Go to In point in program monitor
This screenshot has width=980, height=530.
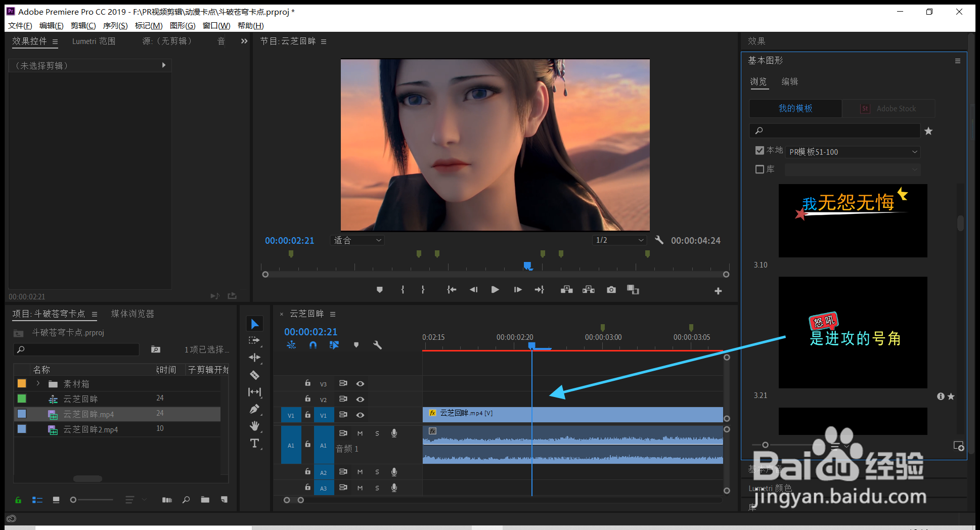pyautogui.click(x=452, y=290)
